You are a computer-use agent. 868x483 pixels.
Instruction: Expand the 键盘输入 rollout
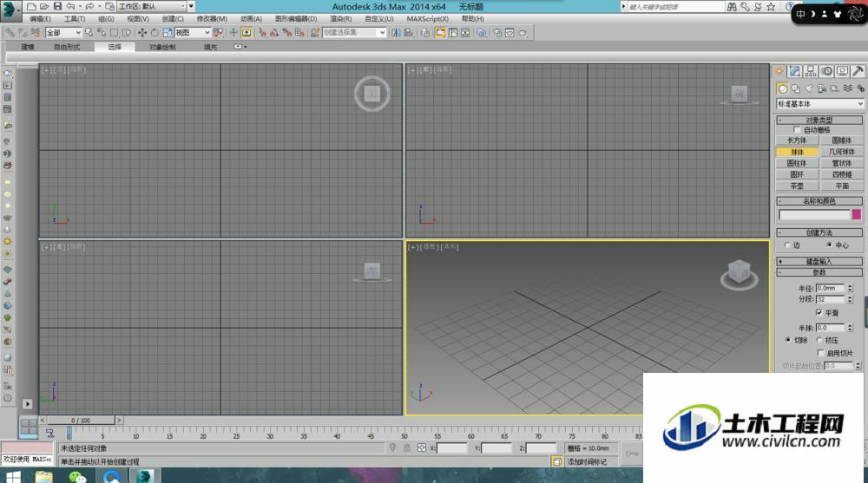[819, 261]
